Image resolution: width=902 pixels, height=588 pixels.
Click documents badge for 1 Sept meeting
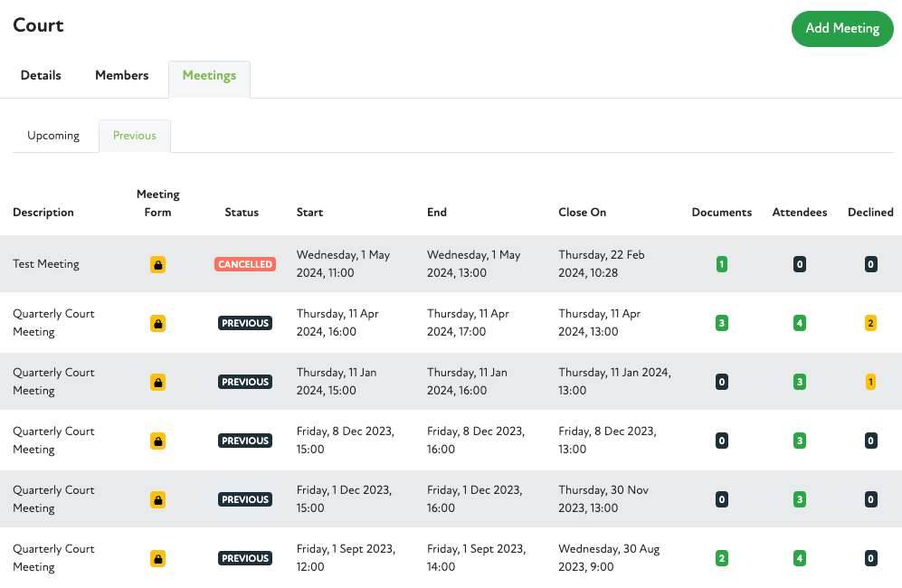[721, 559]
